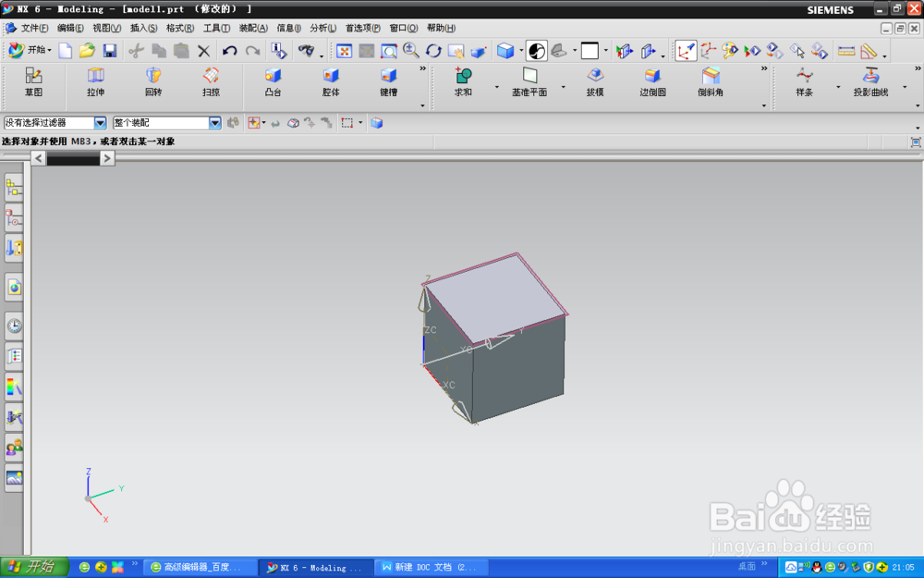Select the 倒斜角 chamfer tool
The image size is (924, 578).
pos(711,82)
